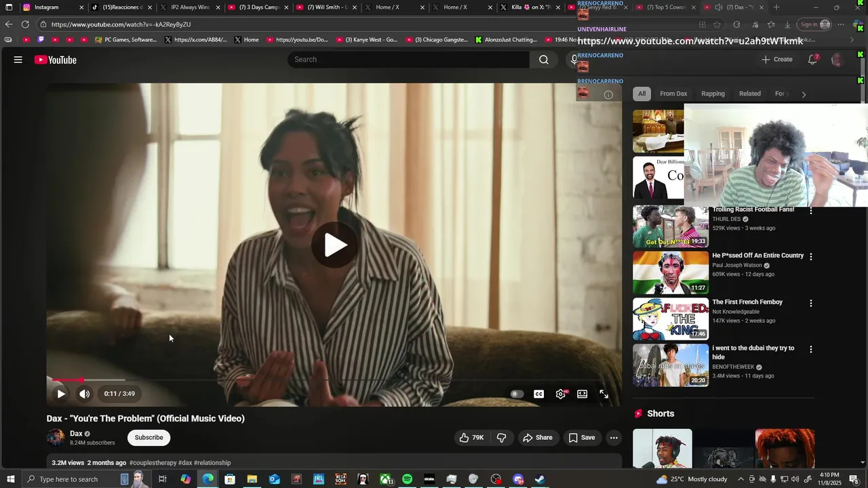This screenshot has width=868, height=488.
Task: Open The First French Femboy thumbnail
Action: (x=671, y=319)
